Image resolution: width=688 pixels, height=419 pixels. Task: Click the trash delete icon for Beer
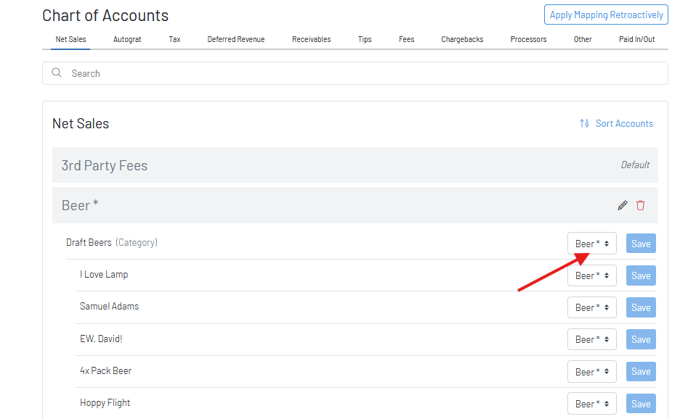pyautogui.click(x=641, y=205)
